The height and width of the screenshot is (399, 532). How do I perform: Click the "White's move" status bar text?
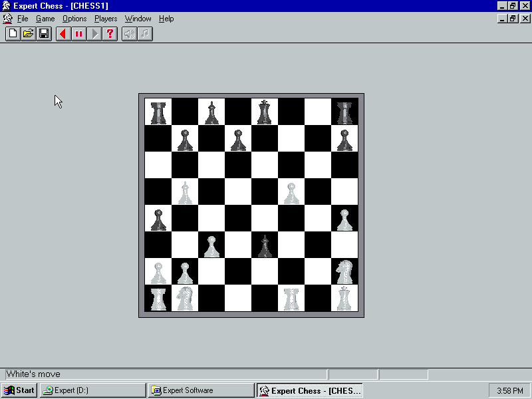(33, 374)
